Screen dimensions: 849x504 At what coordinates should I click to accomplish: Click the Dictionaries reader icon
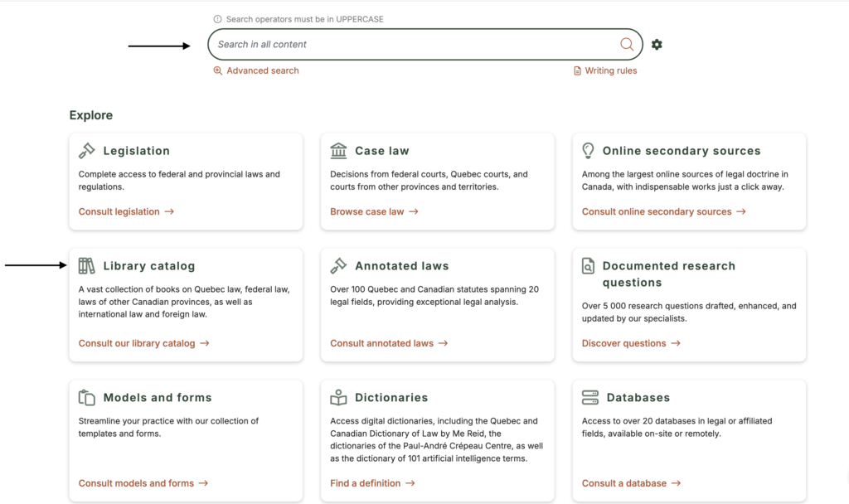click(338, 397)
